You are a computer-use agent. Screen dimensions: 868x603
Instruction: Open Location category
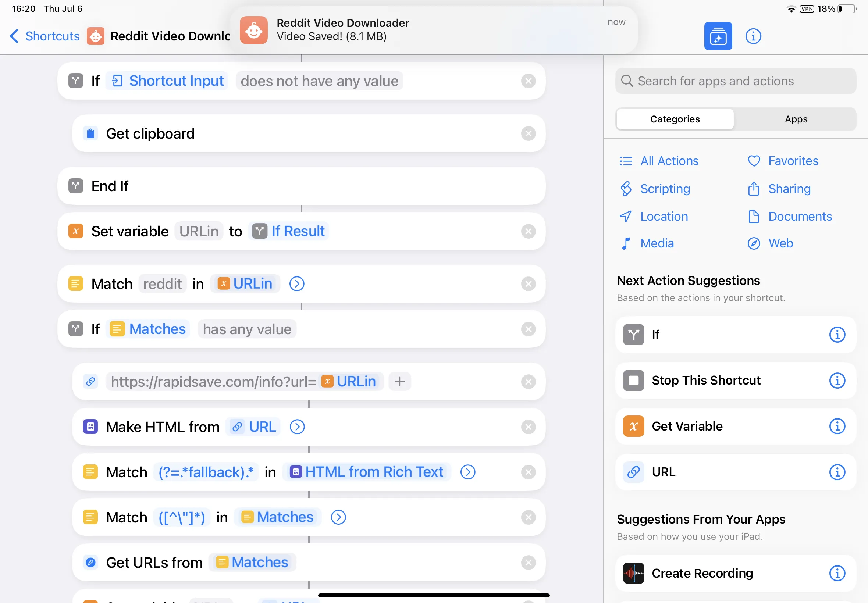(653, 216)
